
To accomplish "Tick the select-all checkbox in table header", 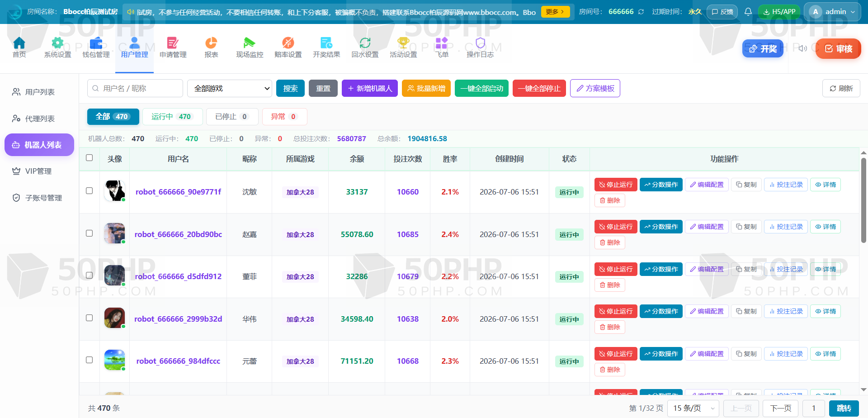I will [90, 158].
